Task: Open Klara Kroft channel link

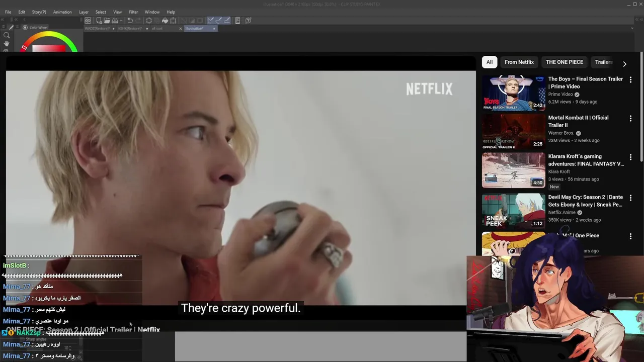Action: tap(559, 172)
